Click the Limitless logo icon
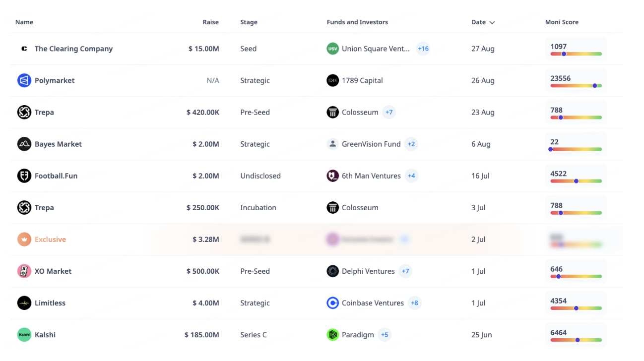This screenshot has width=644, height=361. tap(24, 303)
